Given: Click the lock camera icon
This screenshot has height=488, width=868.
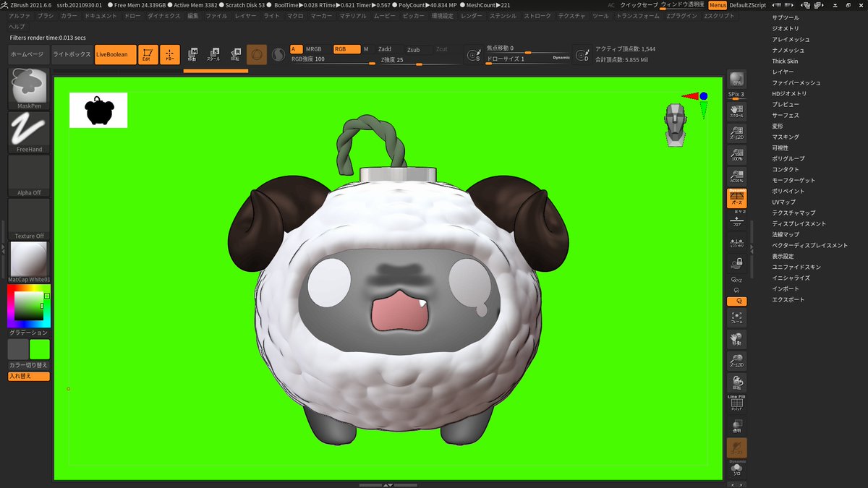Looking at the screenshot, I should (737, 265).
